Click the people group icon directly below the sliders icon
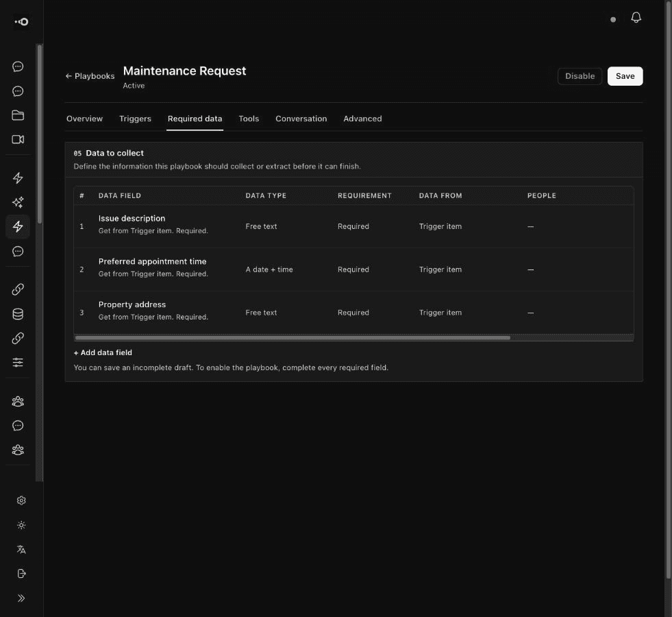Image resolution: width=672 pixels, height=617 pixels. tap(18, 401)
